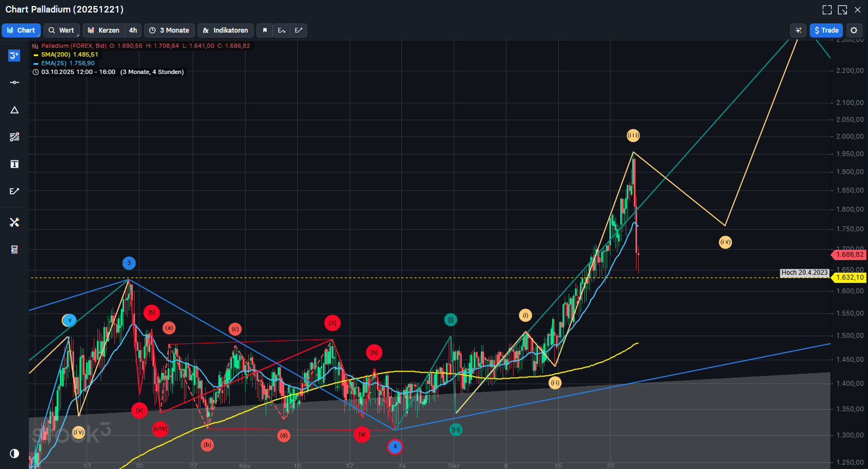The image size is (868, 469).
Task: Click the blue 3+ sidebar icon
Action: click(x=14, y=55)
